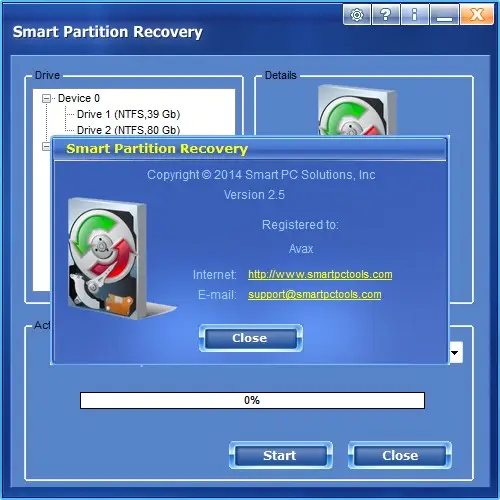
Task: Select Drive 2 (NTFS,80 Gb)
Action: [x=128, y=130]
